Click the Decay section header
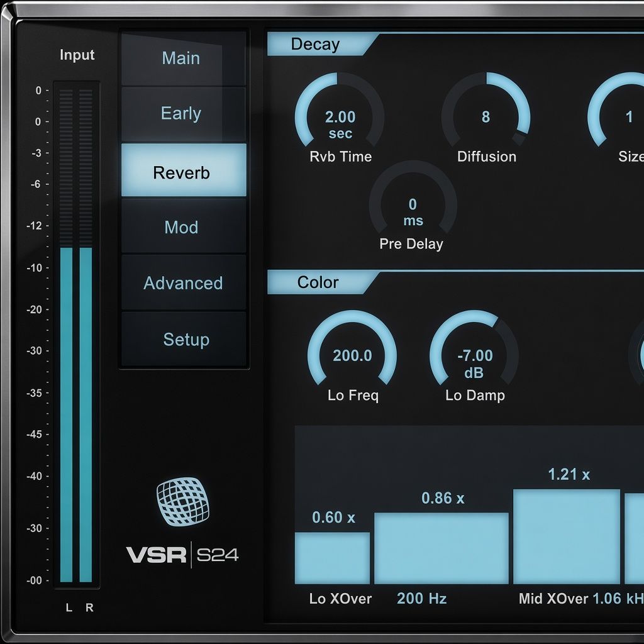 (323, 45)
